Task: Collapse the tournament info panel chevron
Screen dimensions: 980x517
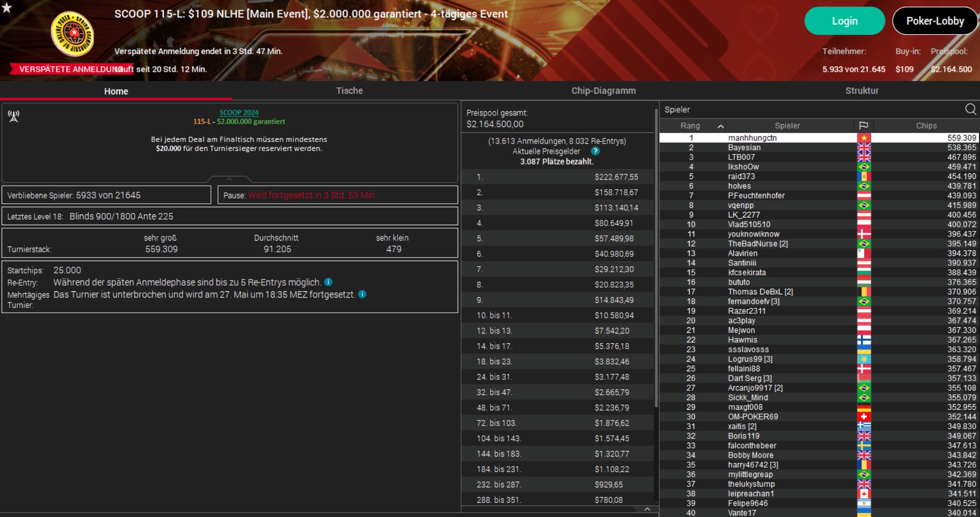Action: click(x=229, y=179)
